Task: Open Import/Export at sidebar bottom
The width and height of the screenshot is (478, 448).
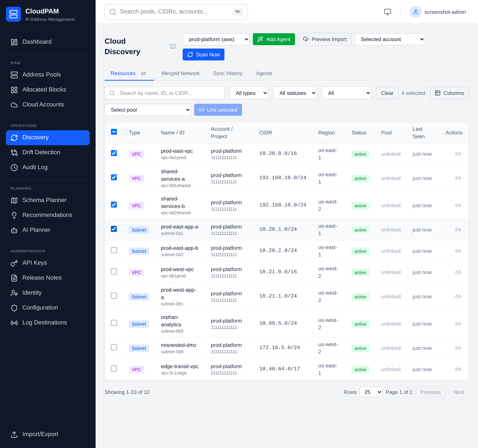Action: 48,434
